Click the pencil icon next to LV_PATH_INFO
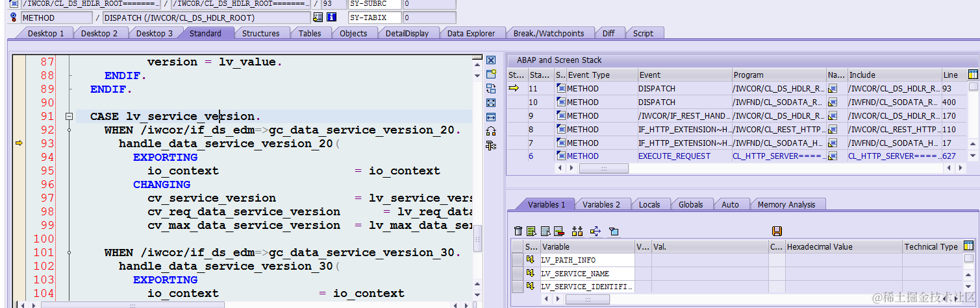Screen dimensions: 980x308 (x=531, y=260)
